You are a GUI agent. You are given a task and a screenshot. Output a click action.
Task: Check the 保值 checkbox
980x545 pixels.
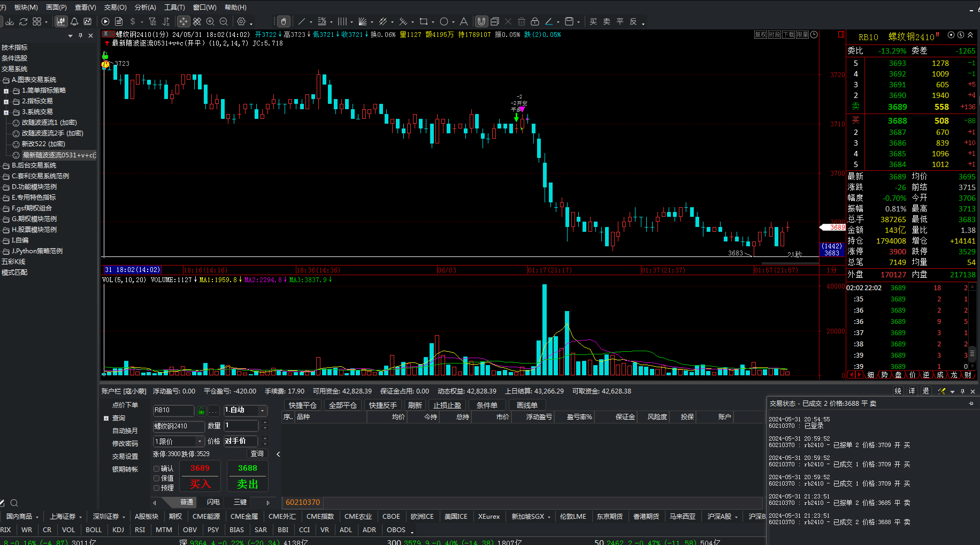click(157, 478)
